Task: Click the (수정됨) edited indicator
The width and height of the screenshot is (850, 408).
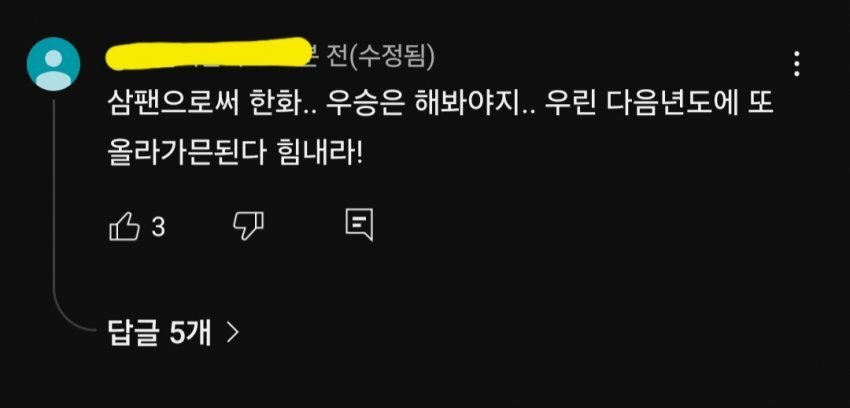Action: pos(393,58)
